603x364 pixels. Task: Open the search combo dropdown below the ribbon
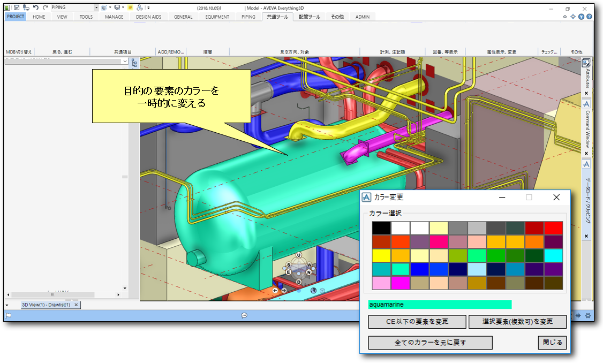124,61
